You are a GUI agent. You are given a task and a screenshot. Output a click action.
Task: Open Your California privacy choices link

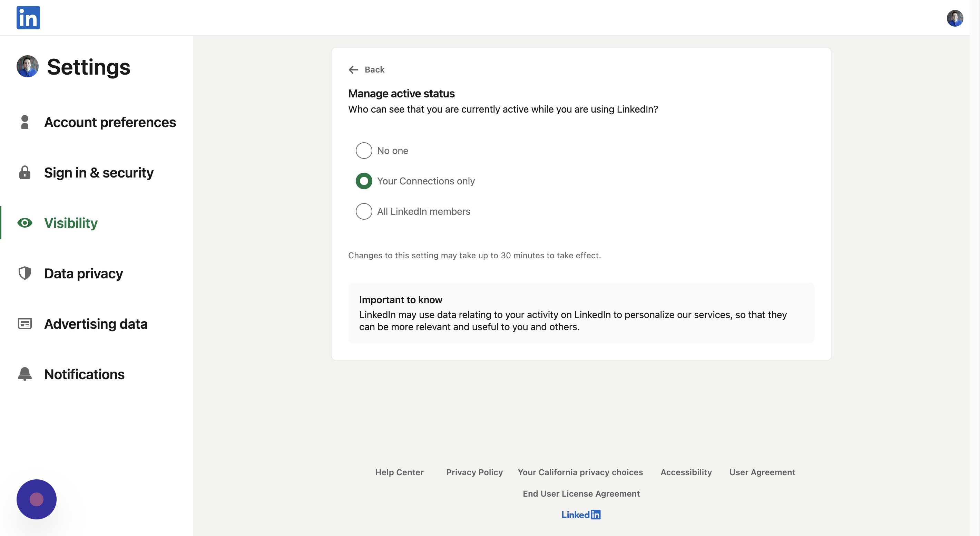[580, 472]
